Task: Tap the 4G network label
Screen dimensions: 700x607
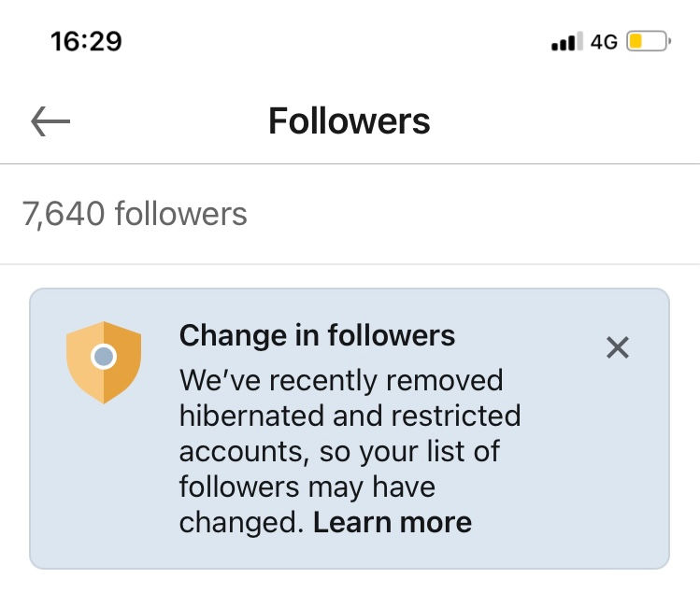Action: point(604,42)
